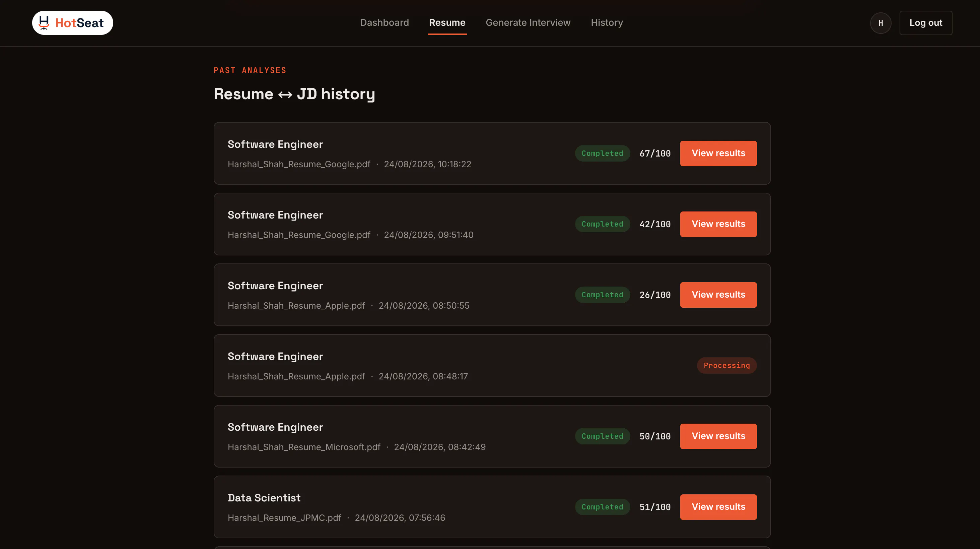The width and height of the screenshot is (980, 549).
Task: Switch to the History tab
Action: (607, 23)
